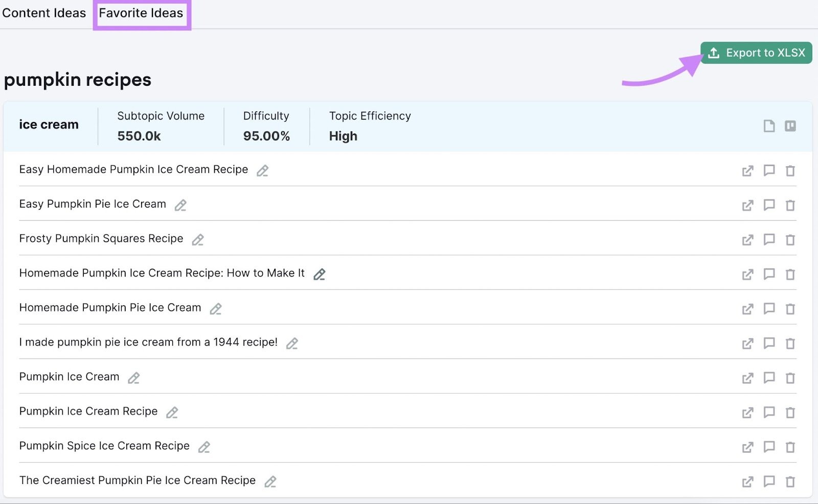The height and width of the screenshot is (504, 818).
Task: Click the ice cream subtopic name
Action: click(49, 125)
